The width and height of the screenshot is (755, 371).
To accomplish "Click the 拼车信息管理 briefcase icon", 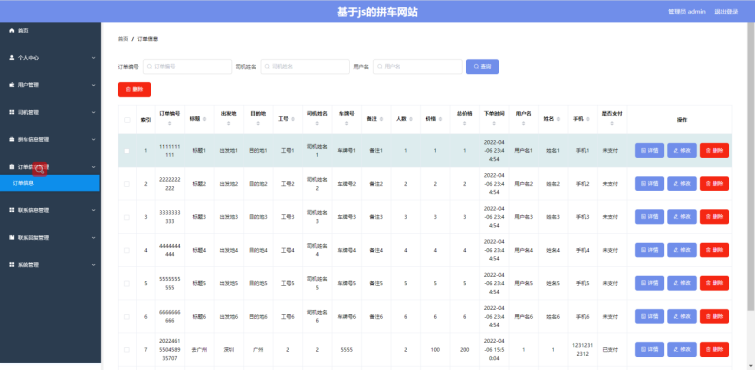I will tap(12, 140).
